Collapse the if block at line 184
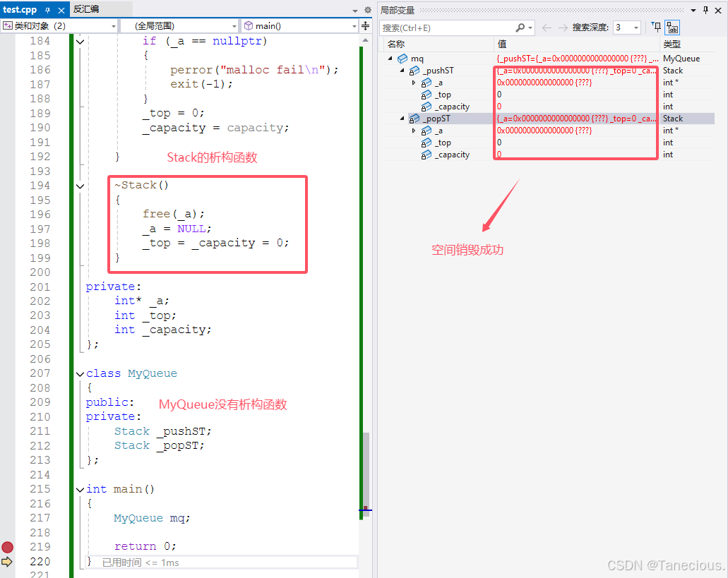This screenshot has height=578, width=728. tap(80, 41)
